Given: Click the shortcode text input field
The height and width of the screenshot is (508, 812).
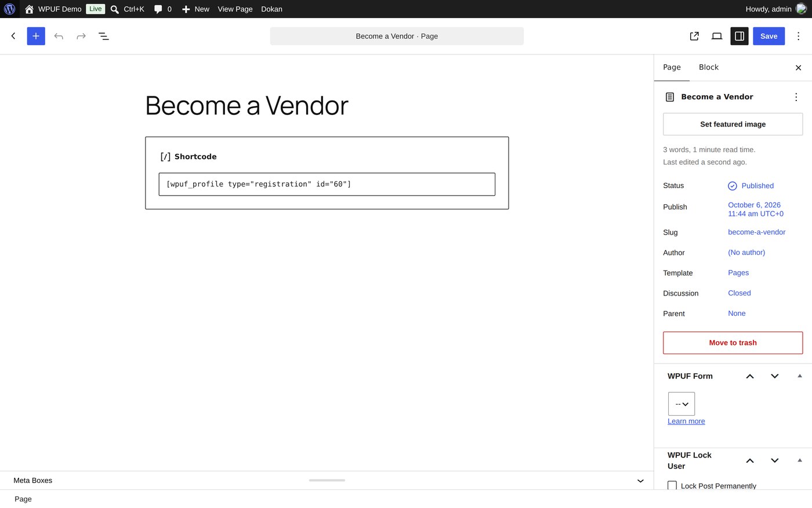Looking at the screenshot, I should 327,184.
